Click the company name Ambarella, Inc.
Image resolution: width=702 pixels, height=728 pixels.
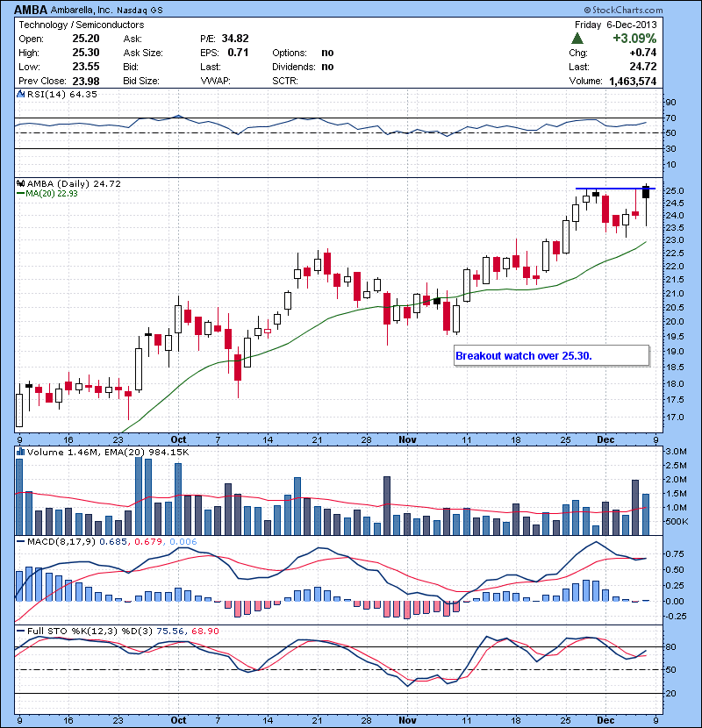click(x=82, y=10)
